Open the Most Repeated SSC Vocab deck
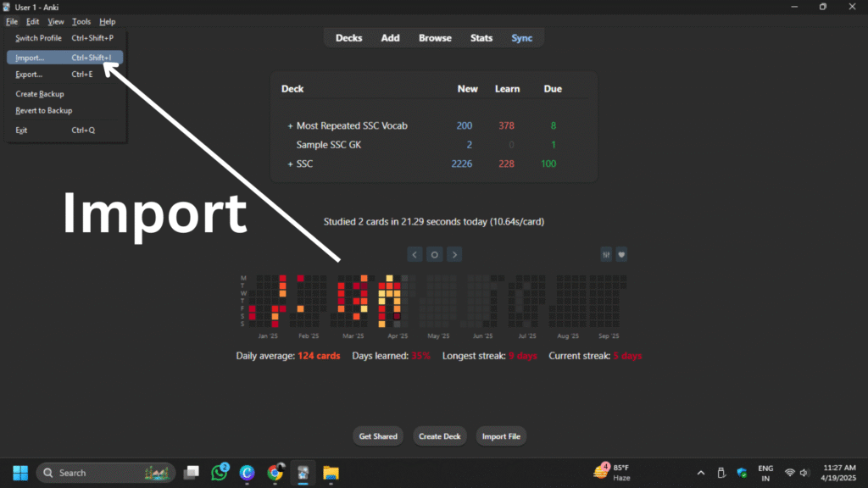Viewport: 868px width, 488px height. click(352, 126)
